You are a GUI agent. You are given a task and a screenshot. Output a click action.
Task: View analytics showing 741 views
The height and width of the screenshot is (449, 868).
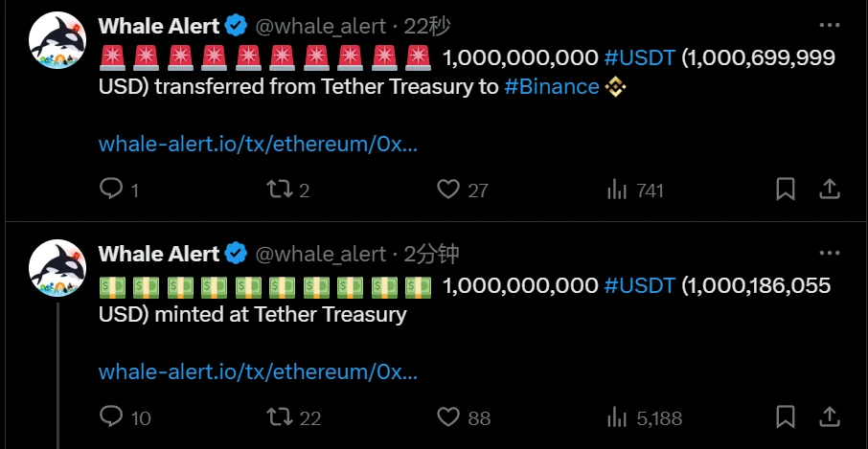click(x=617, y=190)
